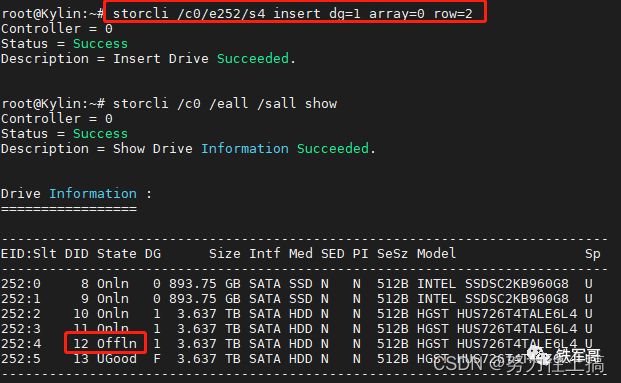Click the State column header
The image size is (621, 383).
(116, 253)
